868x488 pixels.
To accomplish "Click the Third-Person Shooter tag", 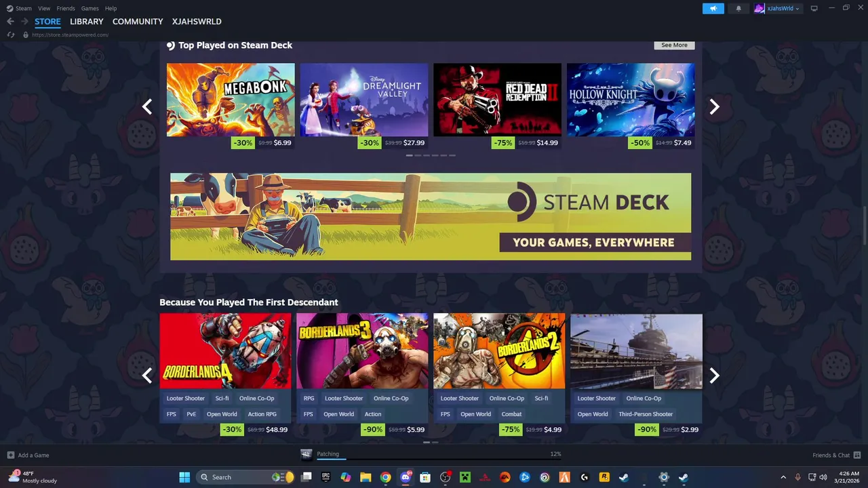I will coord(646,414).
